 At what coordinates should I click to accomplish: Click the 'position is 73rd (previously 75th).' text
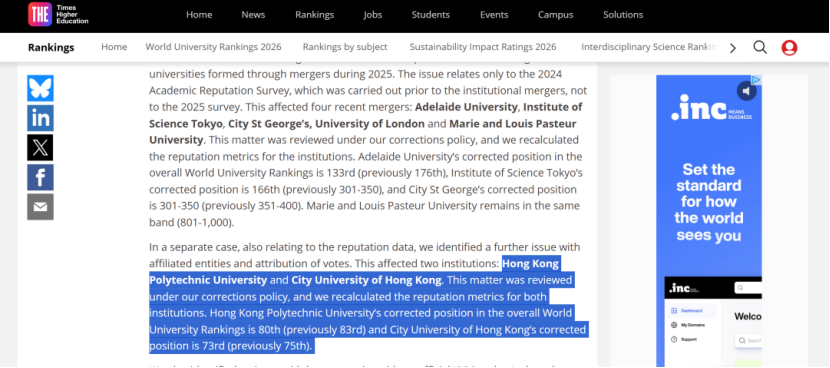click(232, 346)
